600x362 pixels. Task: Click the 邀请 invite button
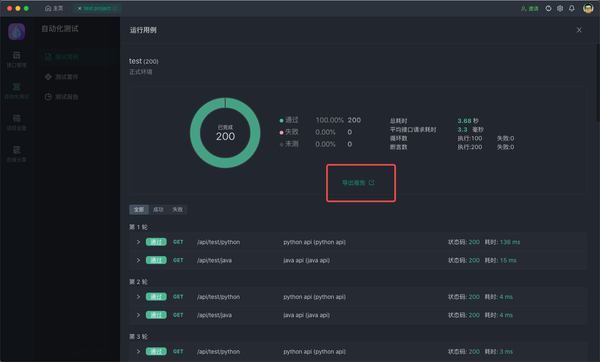pos(530,8)
